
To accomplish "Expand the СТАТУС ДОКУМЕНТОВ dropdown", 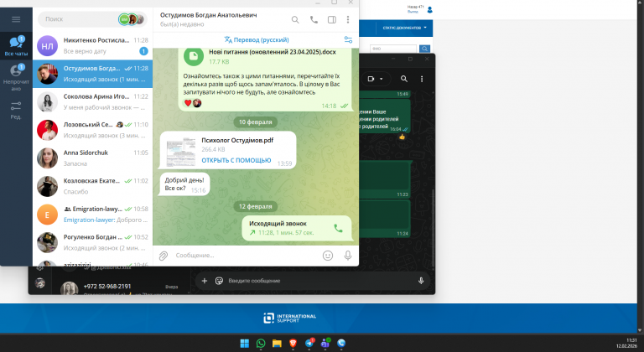I will [x=404, y=28].
